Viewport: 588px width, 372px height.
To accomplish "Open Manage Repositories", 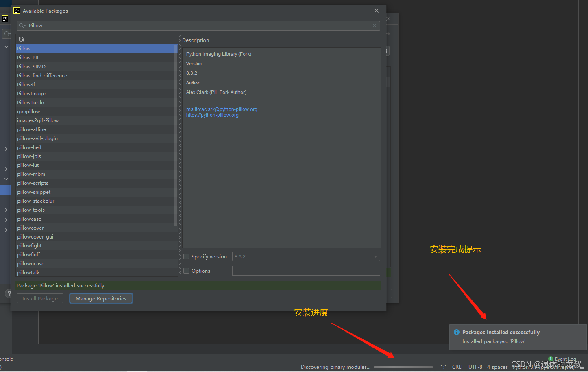I will click(101, 298).
